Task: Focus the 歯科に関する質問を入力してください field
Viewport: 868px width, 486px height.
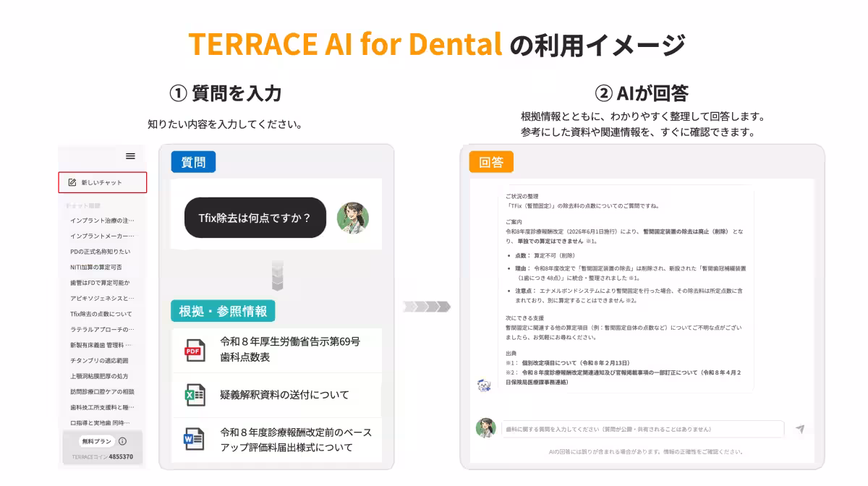Action: point(642,429)
